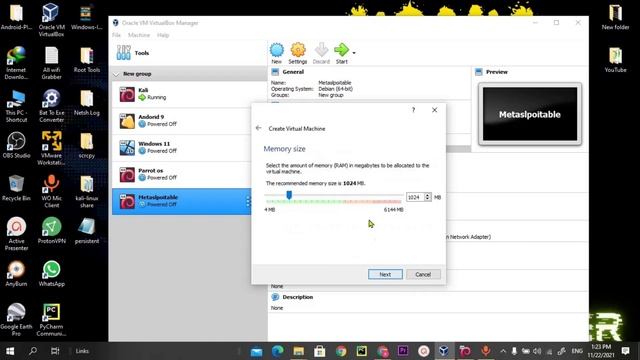Open Microsoft Edge from the taskbar
This screenshot has height=360, width=640.
tap(278, 351)
